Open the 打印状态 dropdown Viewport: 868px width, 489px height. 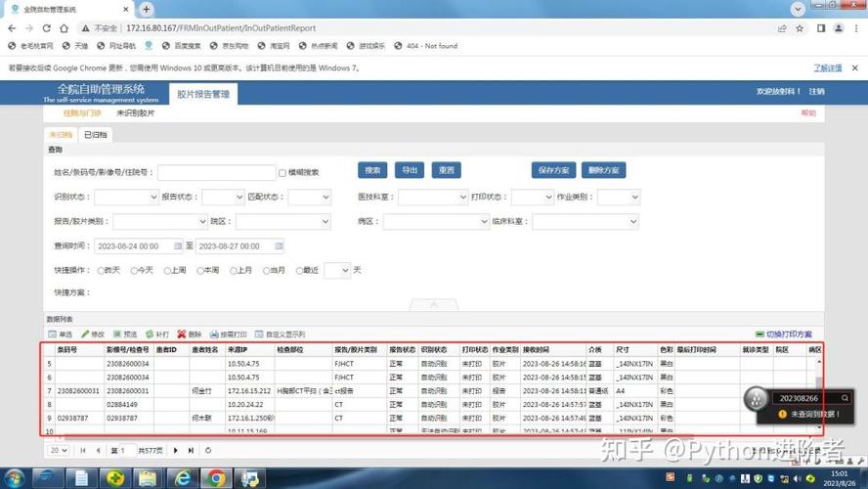point(533,198)
